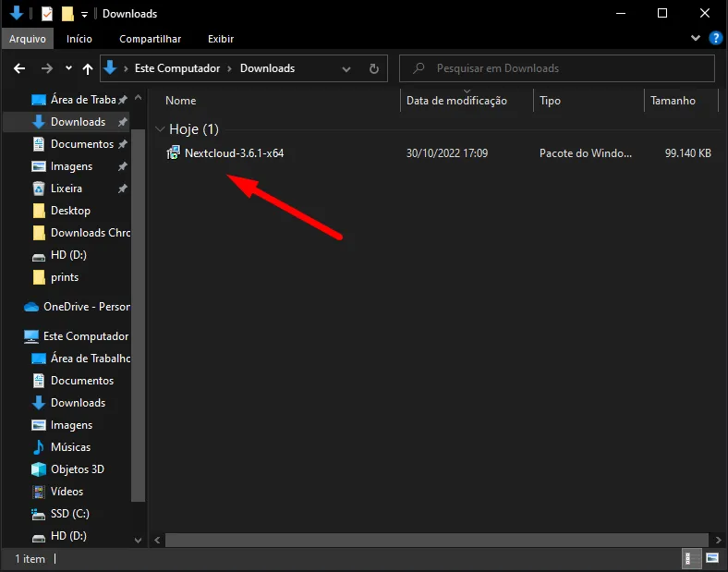Switch to the Compartilhar ribbon tab
Viewport: 728px width, 572px height.
150,39
